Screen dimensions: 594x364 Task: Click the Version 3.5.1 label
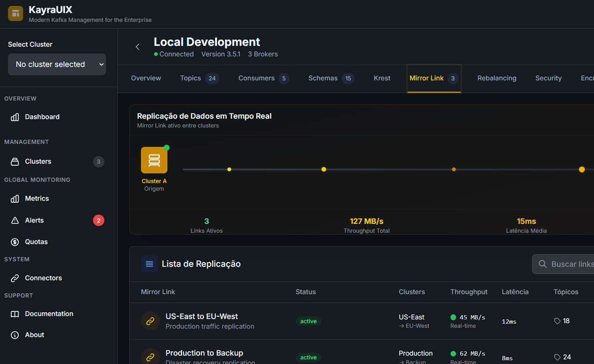221,54
